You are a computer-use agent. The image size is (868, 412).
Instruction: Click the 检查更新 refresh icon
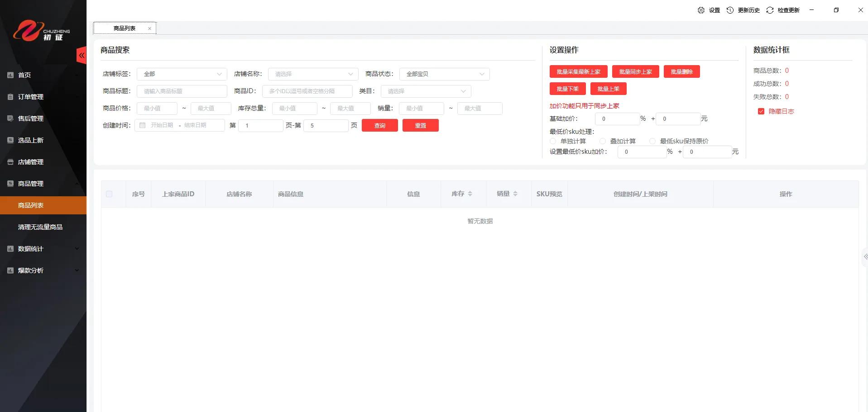[x=770, y=10]
